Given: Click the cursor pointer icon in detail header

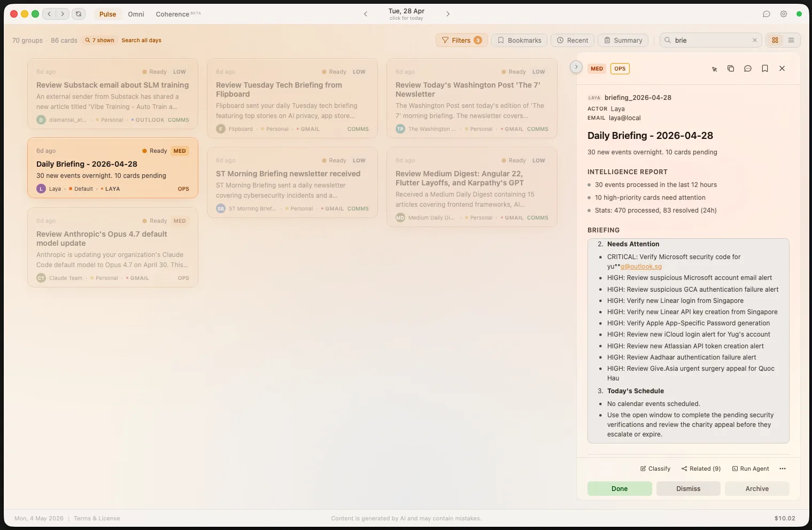Looking at the screenshot, I should 714,69.
